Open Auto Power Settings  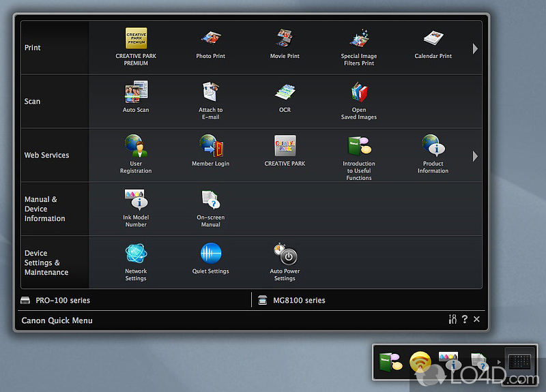point(285,254)
